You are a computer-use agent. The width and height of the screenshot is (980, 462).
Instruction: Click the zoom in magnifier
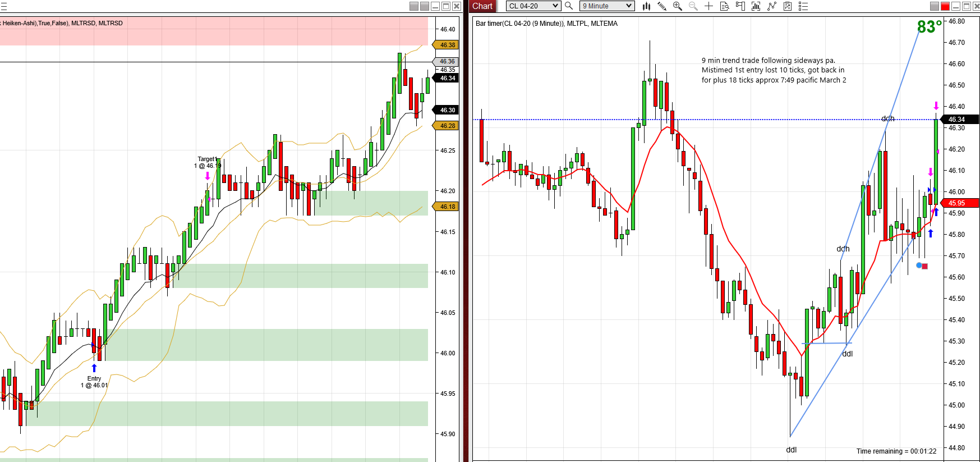pos(678,6)
